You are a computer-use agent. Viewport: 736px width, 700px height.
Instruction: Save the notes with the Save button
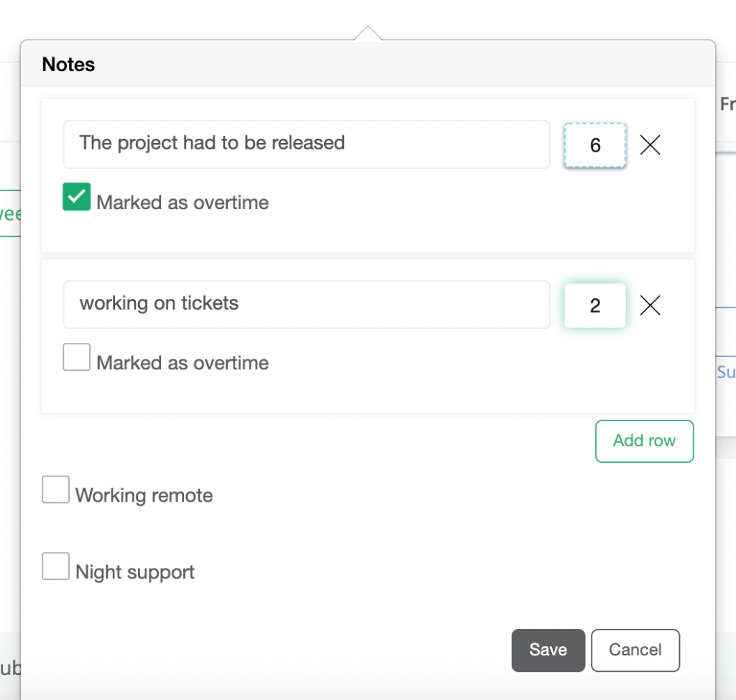click(x=548, y=650)
